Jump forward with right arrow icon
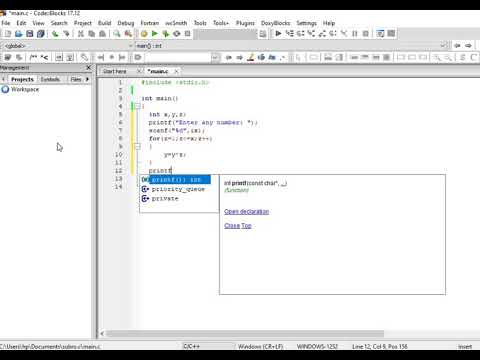The width and height of the screenshot is (480, 360). (468, 45)
